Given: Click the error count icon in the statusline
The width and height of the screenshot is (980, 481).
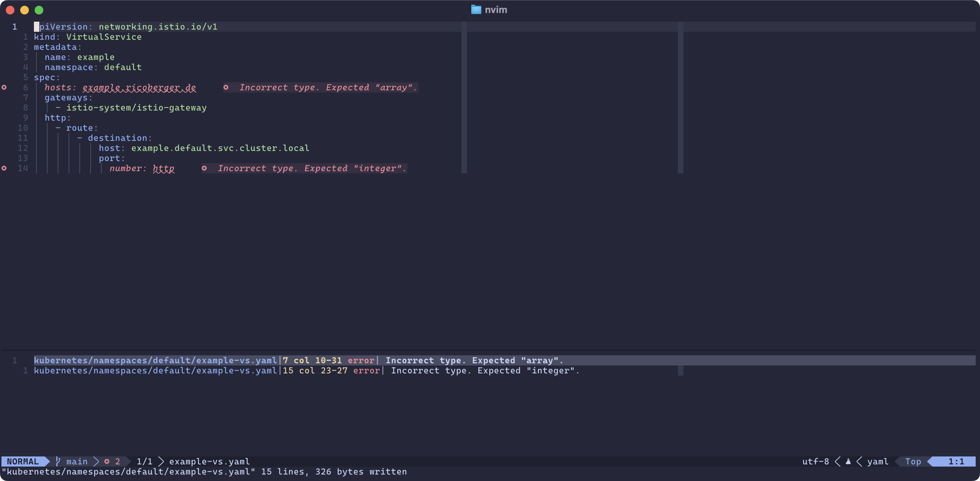Looking at the screenshot, I should 107,461.
